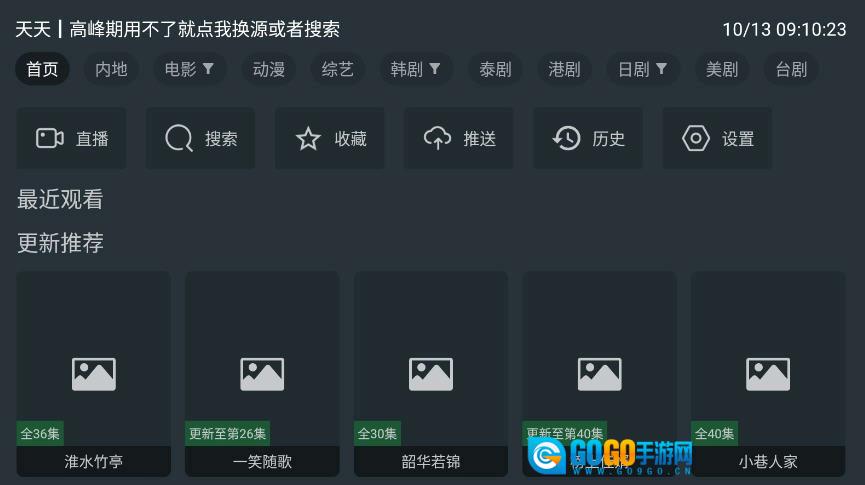
Task: Click the date and time display
Action: coord(784,29)
